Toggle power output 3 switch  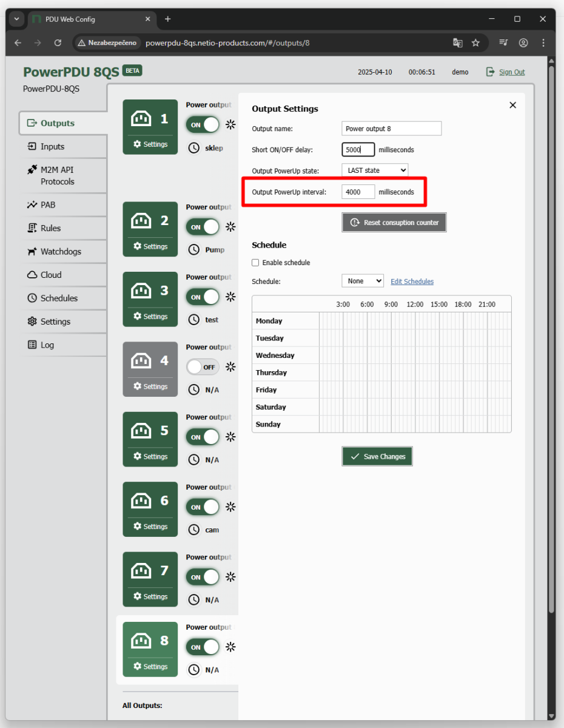[x=203, y=297]
